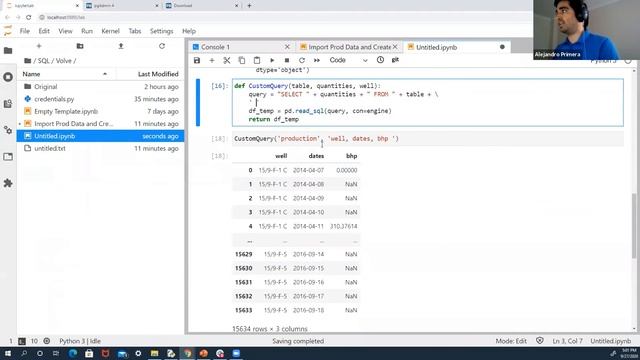This screenshot has width=640, height=360.
Task: Run the selected cell with the play icon
Action: click(x=272, y=60)
